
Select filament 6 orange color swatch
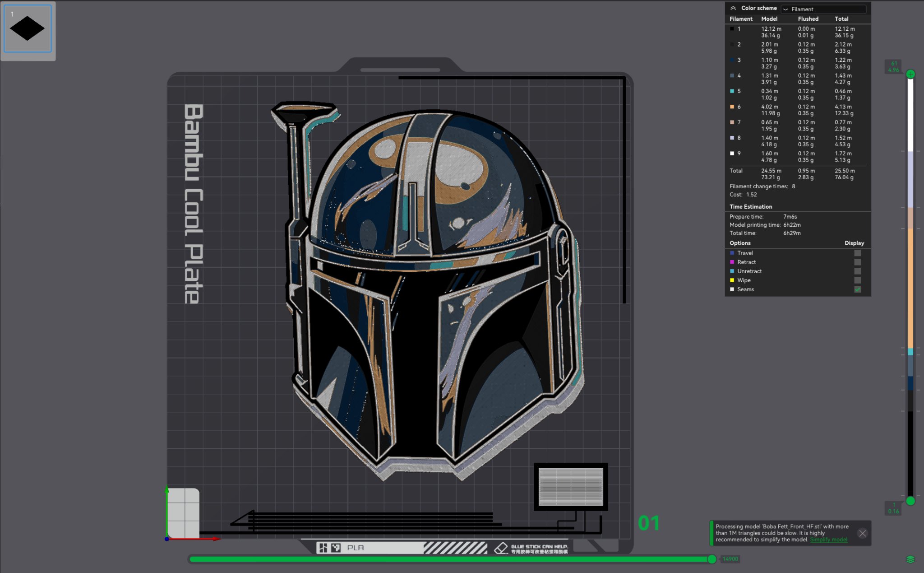click(x=731, y=107)
